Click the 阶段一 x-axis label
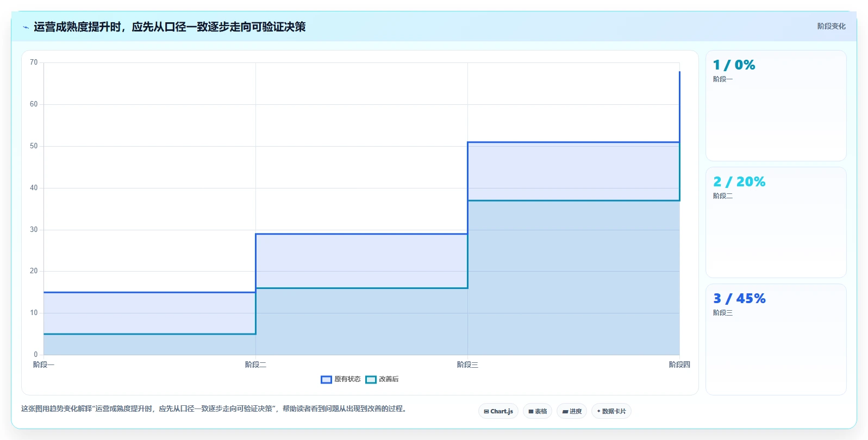Viewport: 868px width, 440px height. tap(43, 364)
